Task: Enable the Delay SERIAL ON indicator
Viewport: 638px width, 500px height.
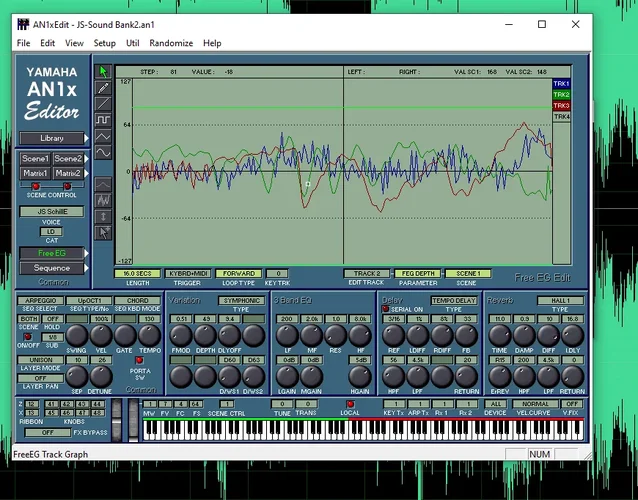Action: pos(386,309)
